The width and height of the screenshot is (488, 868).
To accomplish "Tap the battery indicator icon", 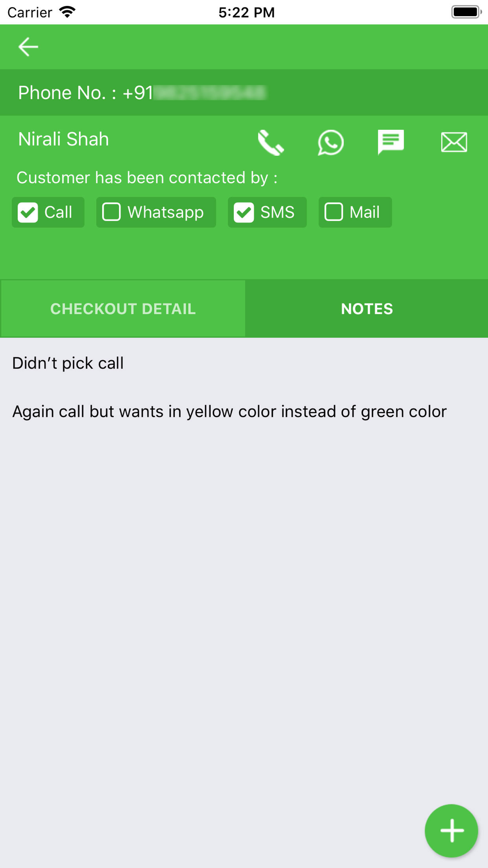I will coord(467,12).
